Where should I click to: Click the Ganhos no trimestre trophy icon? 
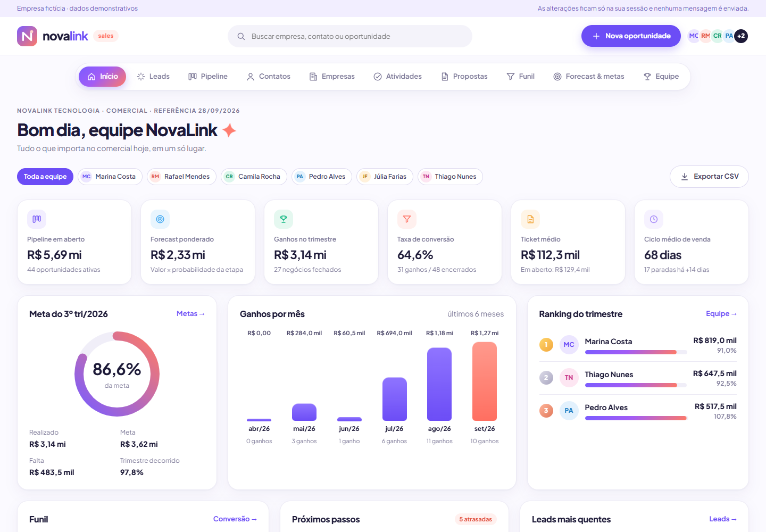(x=284, y=219)
